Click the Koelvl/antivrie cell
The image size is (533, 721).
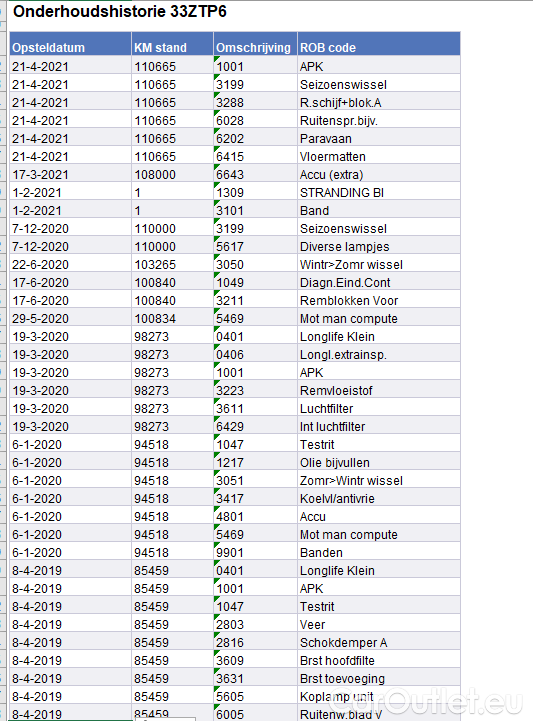(x=379, y=498)
